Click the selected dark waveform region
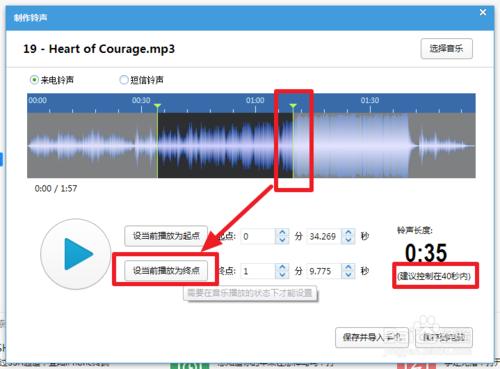 [x=225, y=145]
